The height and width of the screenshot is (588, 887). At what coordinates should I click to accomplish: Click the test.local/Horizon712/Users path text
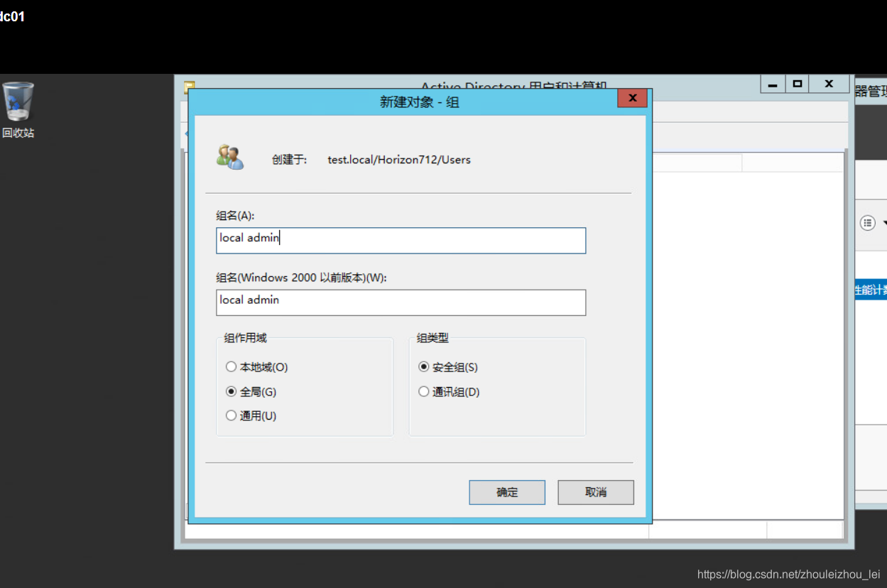point(399,160)
